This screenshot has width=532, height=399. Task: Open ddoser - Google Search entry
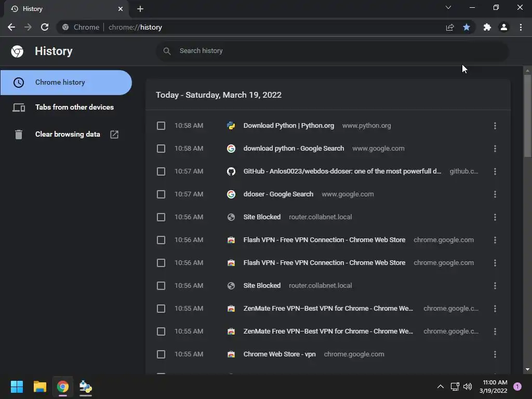point(278,194)
